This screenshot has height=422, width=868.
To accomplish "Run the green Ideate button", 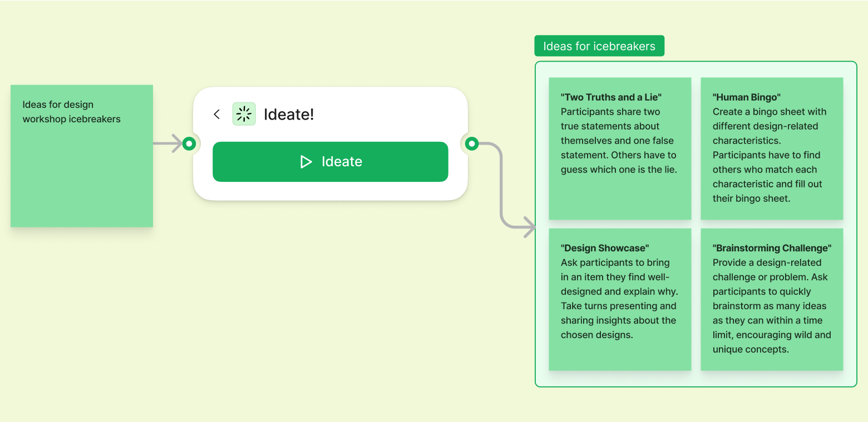I will (330, 162).
